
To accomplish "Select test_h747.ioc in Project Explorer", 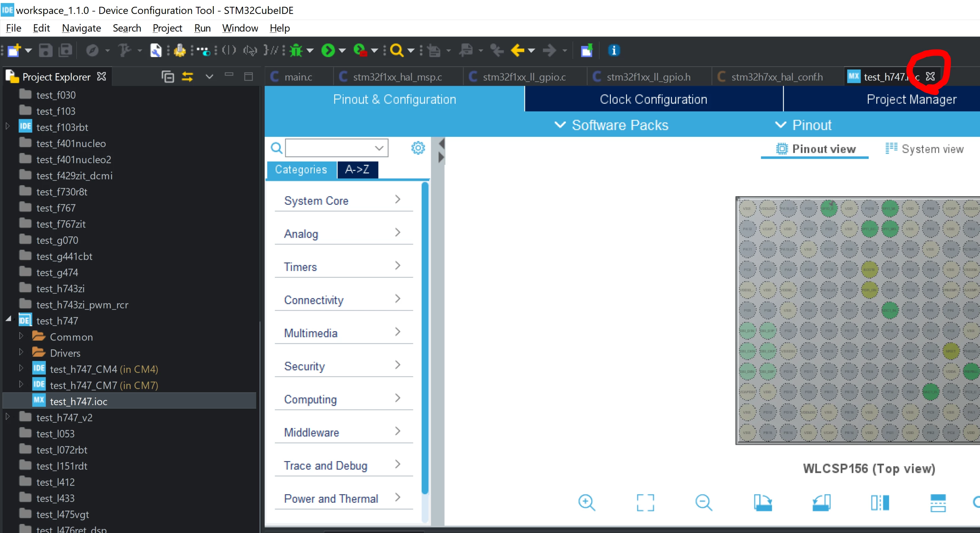I will [78, 401].
